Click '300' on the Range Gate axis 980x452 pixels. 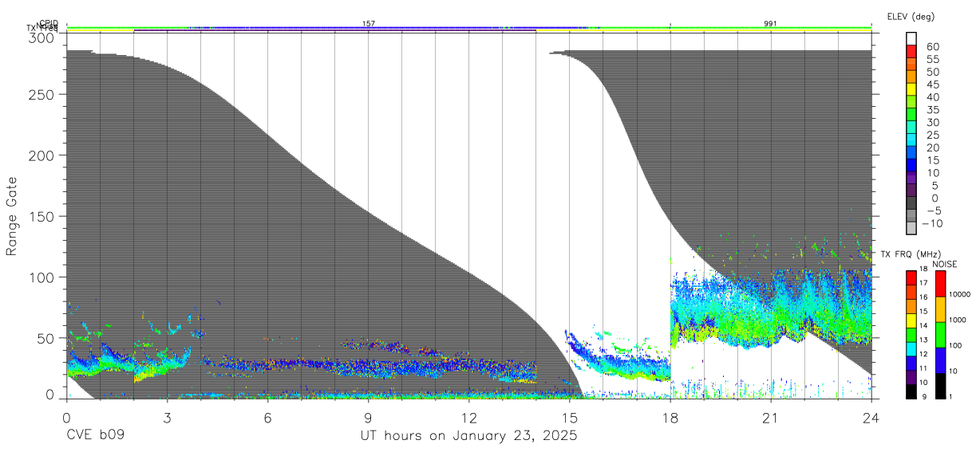pos(42,37)
